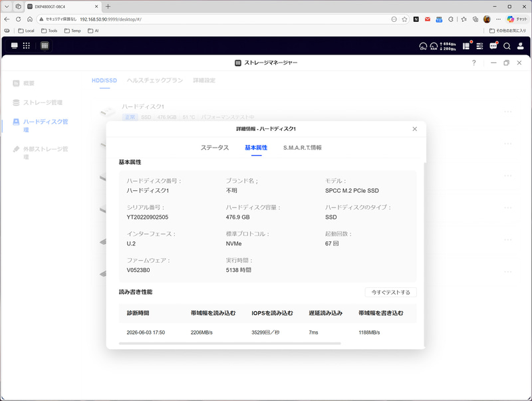532x401 pixels.
Task: Click 今すぐテストする button
Action: pyautogui.click(x=391, y=292)
